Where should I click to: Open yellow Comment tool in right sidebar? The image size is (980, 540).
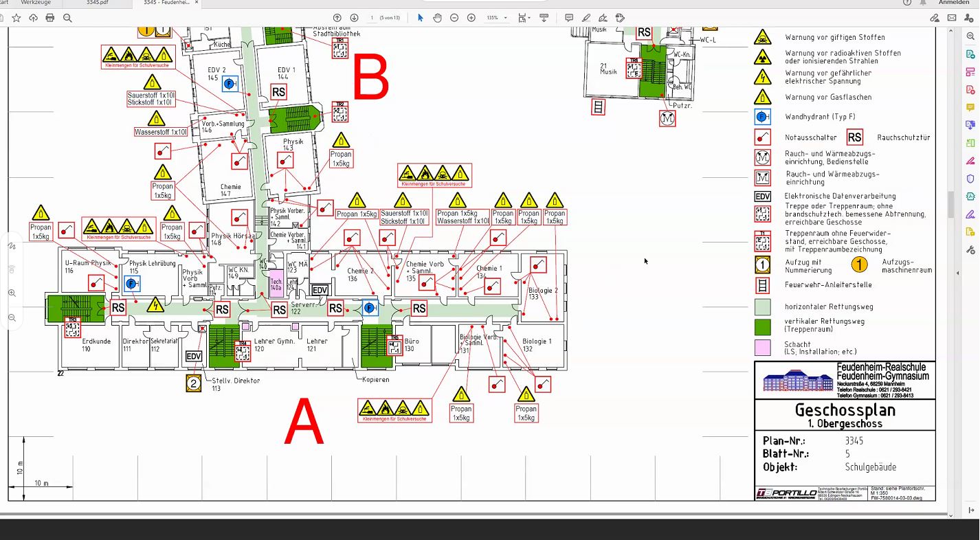tap(970, 107)
